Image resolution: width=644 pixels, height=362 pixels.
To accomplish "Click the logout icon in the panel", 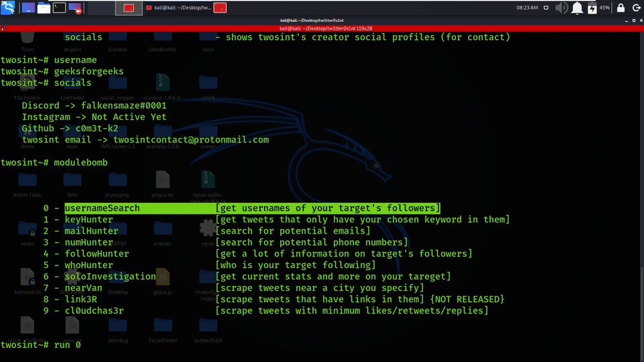I will tap(636, 7).
